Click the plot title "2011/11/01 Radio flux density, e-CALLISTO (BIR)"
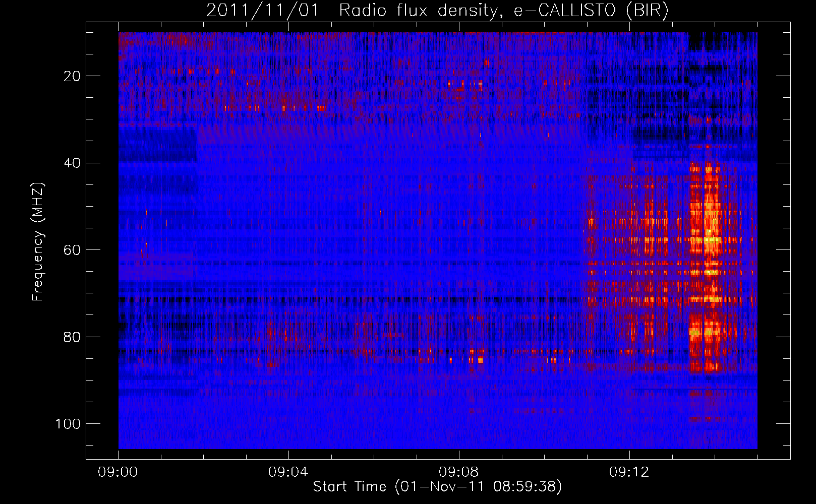 [437, 11]
